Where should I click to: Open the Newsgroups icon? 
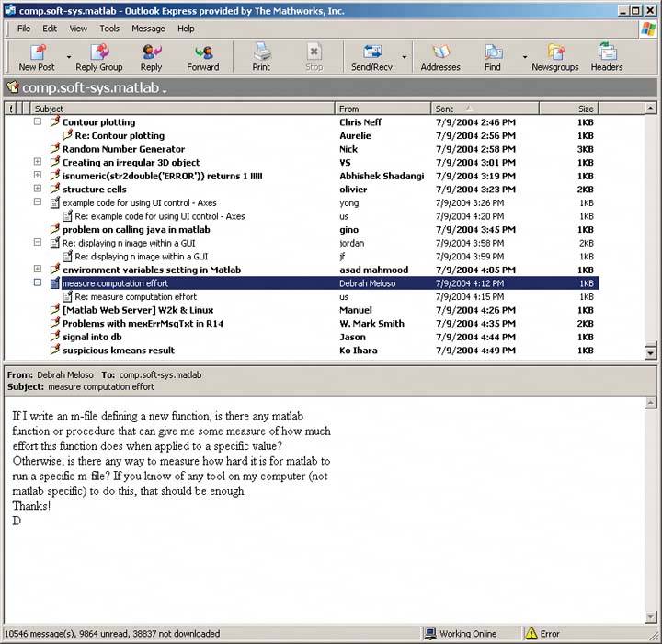(x=555, y=52)
